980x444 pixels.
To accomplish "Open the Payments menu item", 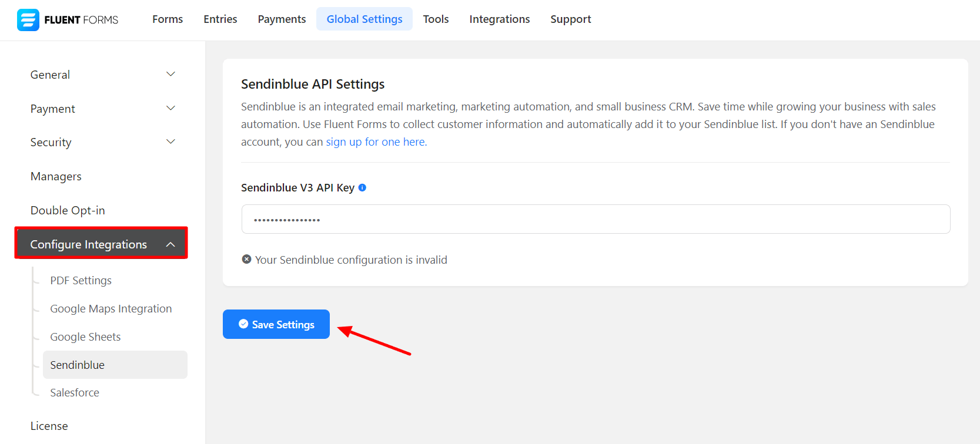I will click(282, 19).
